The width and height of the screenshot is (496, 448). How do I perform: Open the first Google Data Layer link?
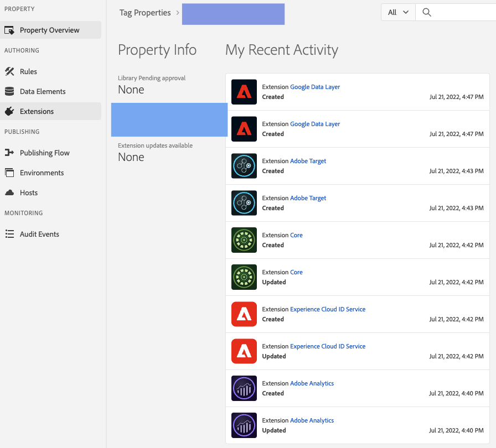click(315, 87)
